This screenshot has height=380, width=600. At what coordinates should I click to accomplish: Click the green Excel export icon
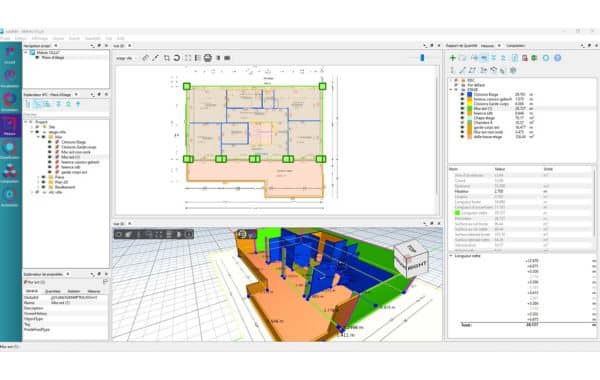pos(534,58)
